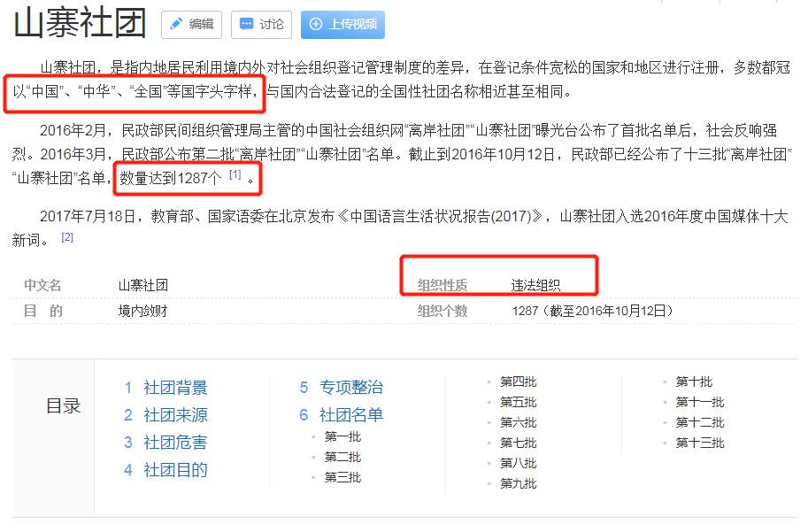Go to 第六批 list entry
The image size is (808, 532).
[x=519, y=422]
